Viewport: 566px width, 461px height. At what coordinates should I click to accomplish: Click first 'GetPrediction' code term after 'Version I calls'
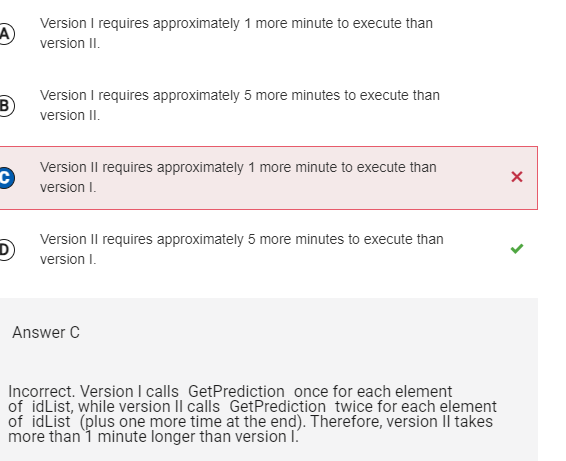click(x=236, y=391)
